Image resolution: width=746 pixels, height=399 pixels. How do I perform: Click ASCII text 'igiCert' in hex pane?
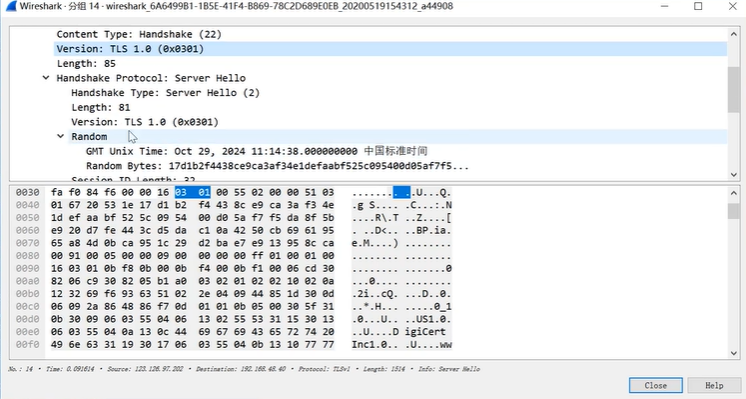click(x=425, y=331)
